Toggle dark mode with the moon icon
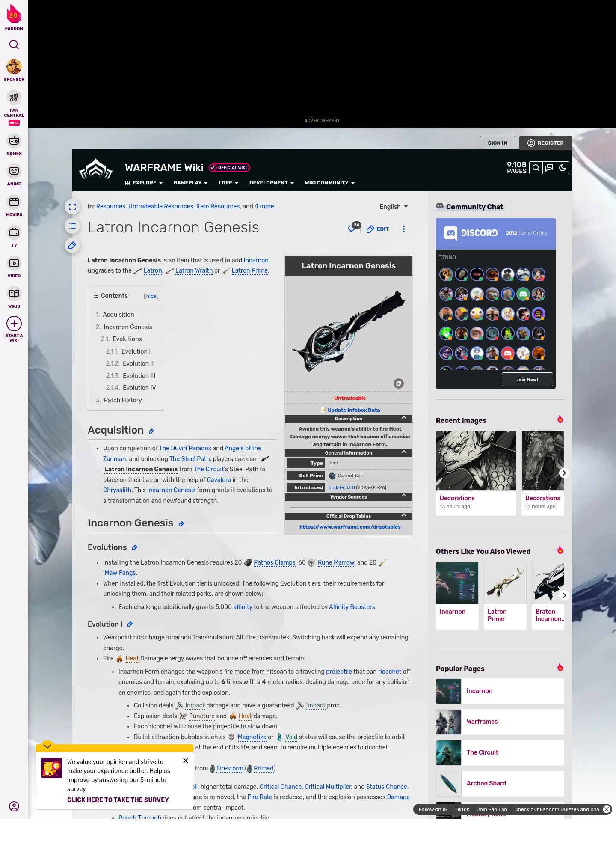The height and width of the screenshot is (856, 616). tap(563, 168)
